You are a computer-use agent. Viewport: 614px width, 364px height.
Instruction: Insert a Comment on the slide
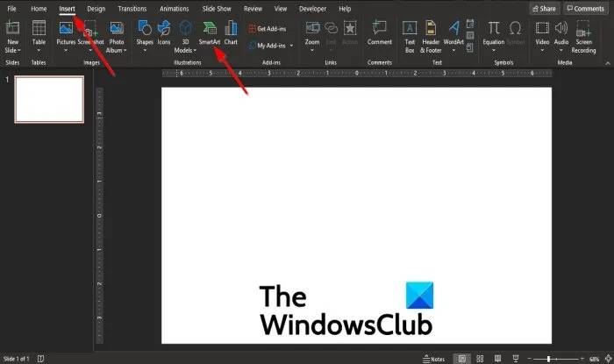pos(380,33)
